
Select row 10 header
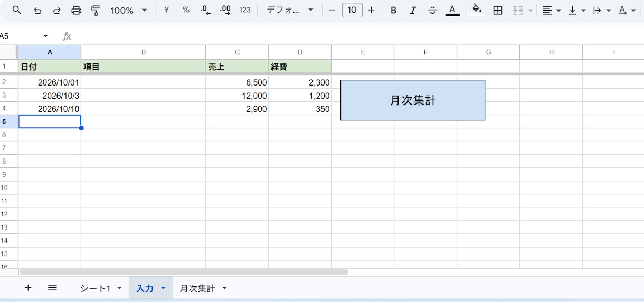[9, 187]
